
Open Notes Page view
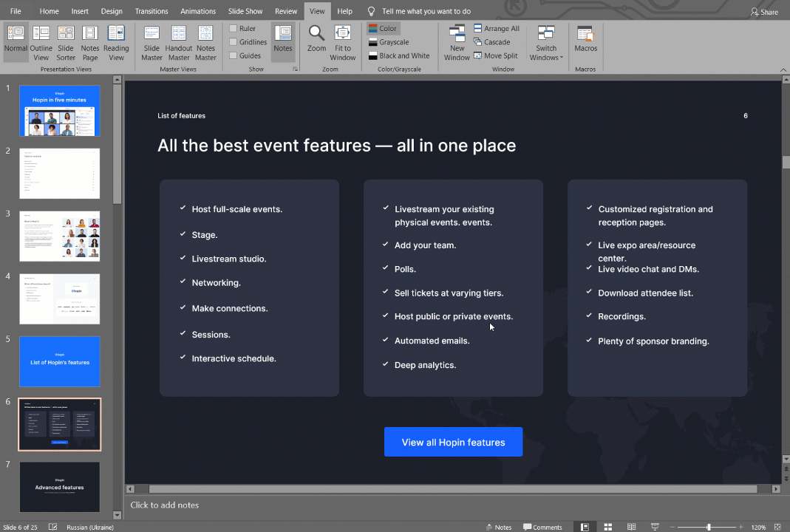pos(89,42)
